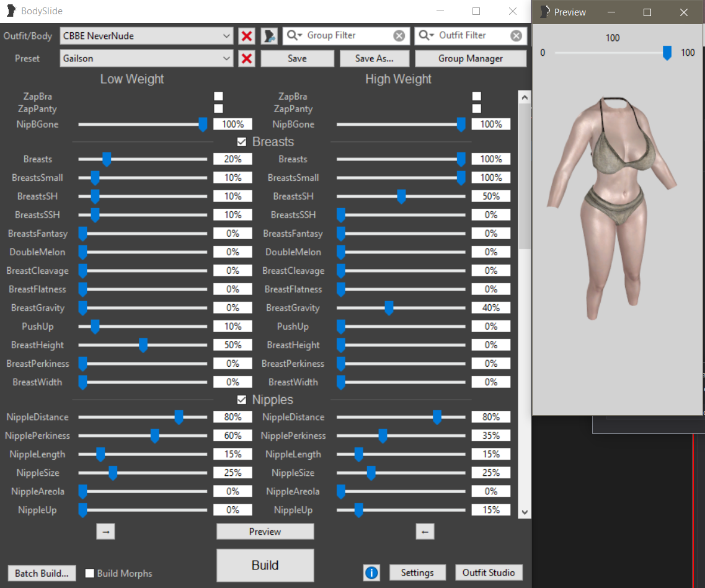The width and height of the screenshot is (705, 588).
Task: Delete the outfit with the red X beside CBBE NeverNude
Action: click(x=246, y=36)
